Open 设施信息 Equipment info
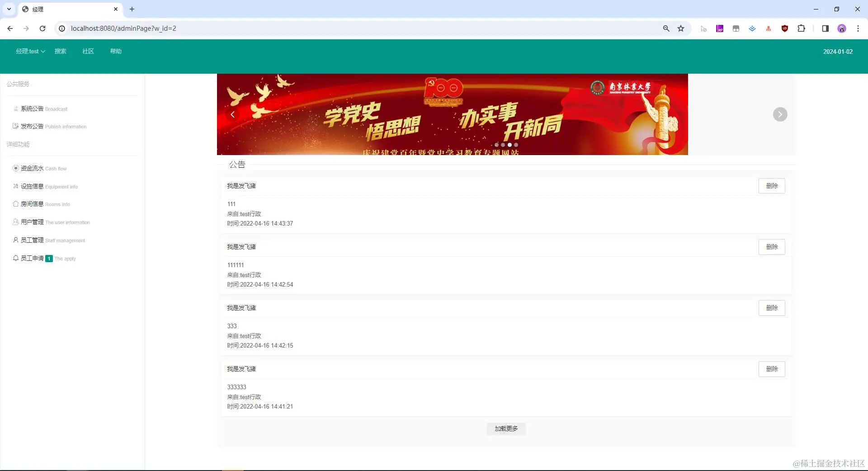 (45, 187)
